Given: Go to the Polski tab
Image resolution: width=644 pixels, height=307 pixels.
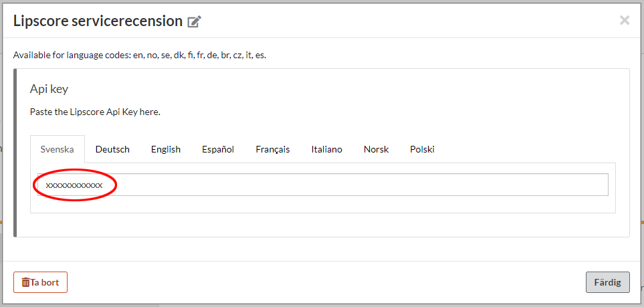Looking at the screenshot, I should pos(422,149).
